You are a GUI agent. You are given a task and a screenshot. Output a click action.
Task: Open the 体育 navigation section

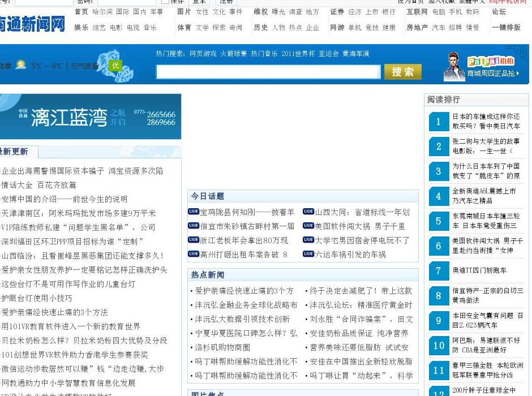[x=184, y=28]
